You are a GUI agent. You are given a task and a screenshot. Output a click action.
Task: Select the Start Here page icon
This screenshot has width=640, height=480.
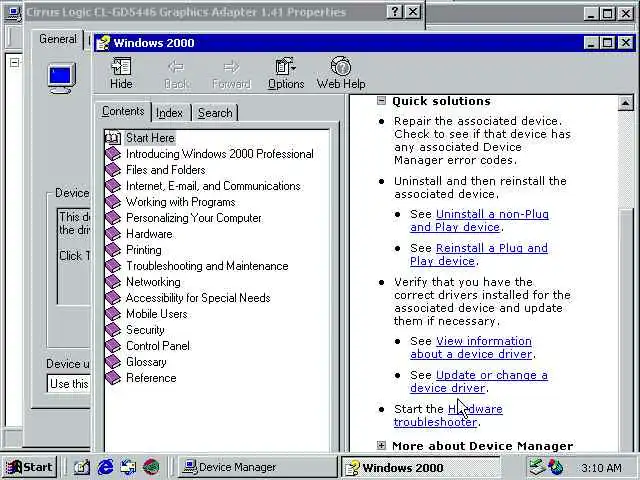click(x=113, y=138)
